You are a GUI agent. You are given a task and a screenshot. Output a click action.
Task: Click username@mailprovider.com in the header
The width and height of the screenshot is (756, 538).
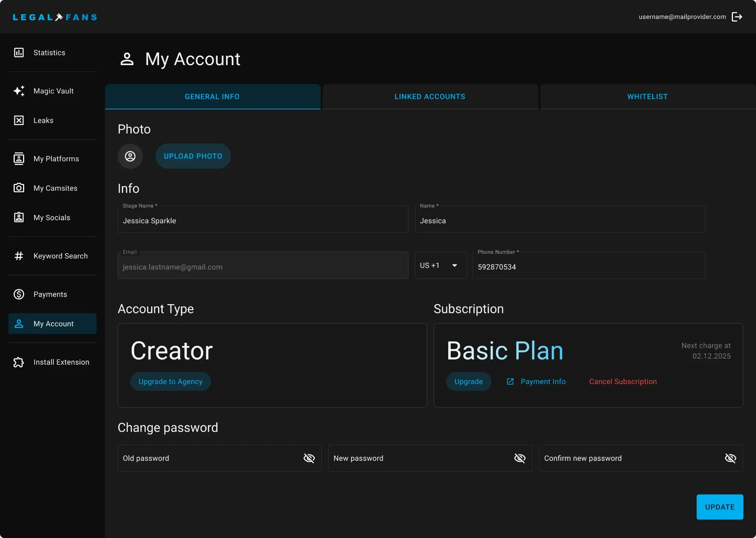pyautogui.click(x=682, y=17)
